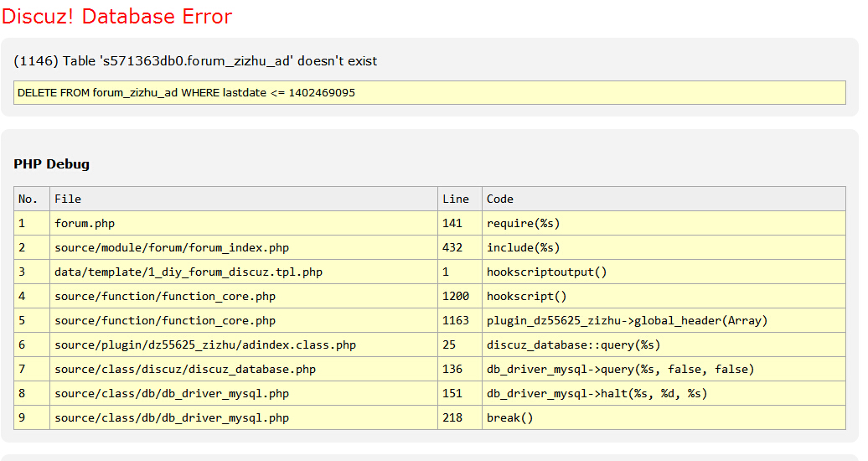Click the Discuz! Database Error heading
This screenshot has height=461, width=868.
click(116, 17)
